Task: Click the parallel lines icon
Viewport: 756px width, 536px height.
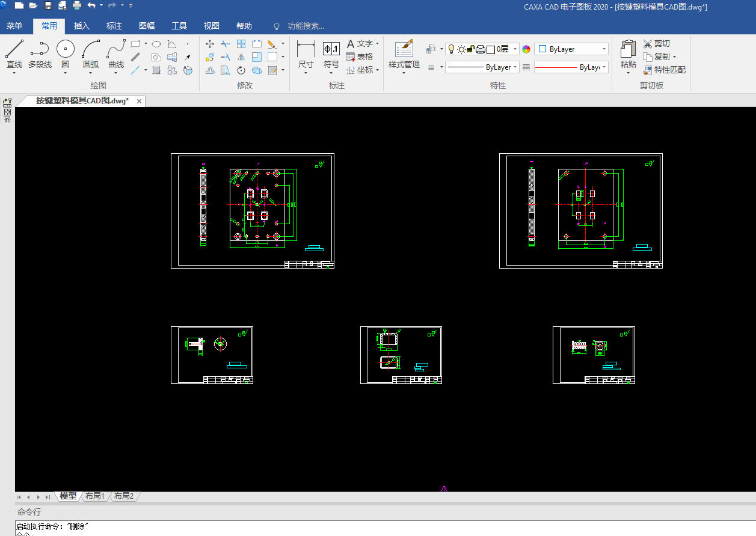Action: 135,57
